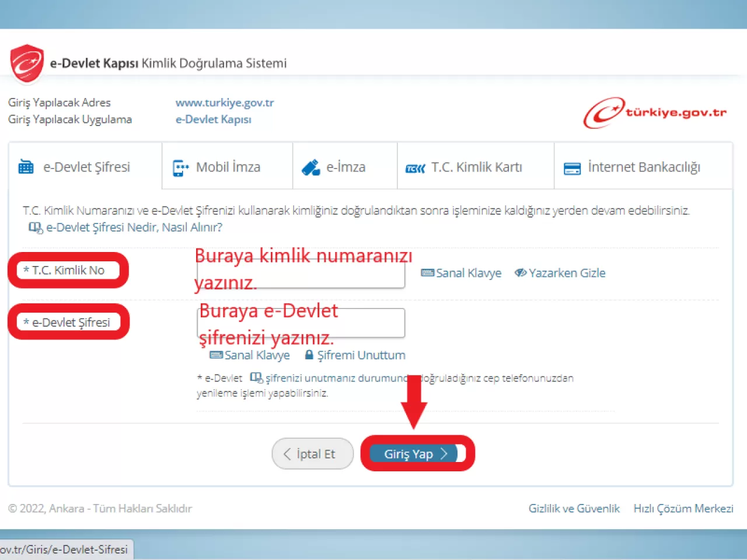Viewport: 747px width, 560px height.
Task: Click the card icon on İnternet Bankacılığı tab
Action: 572,167
